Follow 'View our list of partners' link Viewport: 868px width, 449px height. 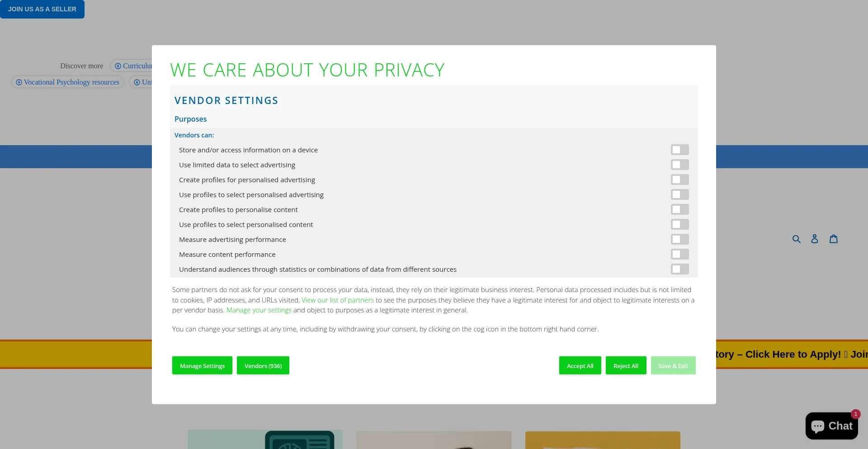338,300
